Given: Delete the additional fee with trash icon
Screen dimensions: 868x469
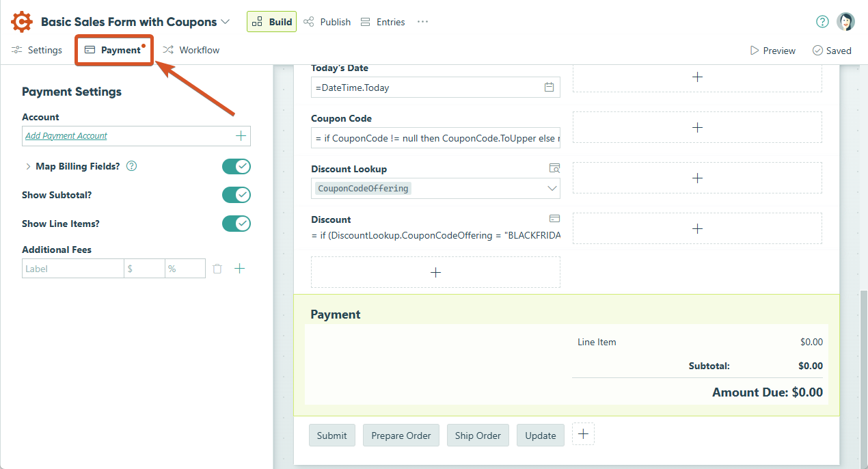Looking at the screenshot, I should pos(217,269).
